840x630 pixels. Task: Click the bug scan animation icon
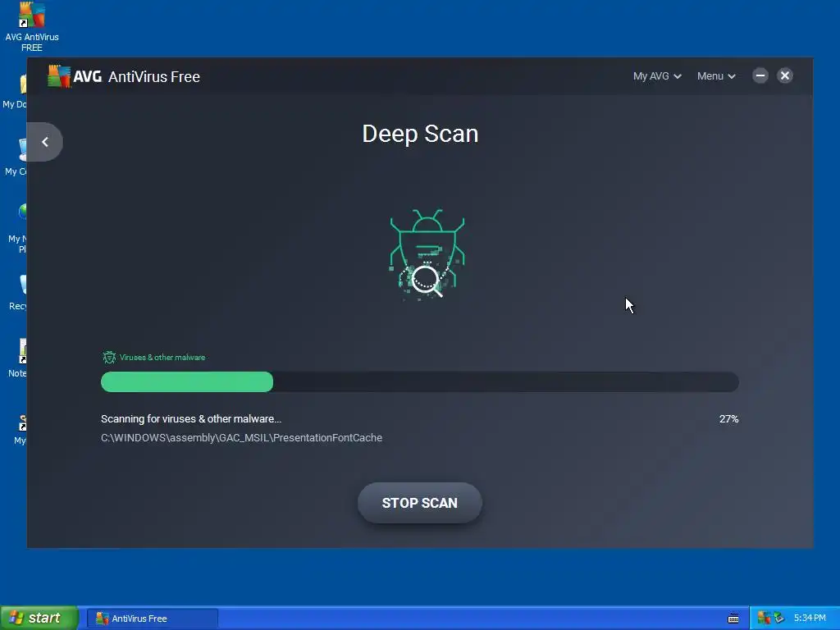pos(427,254)
